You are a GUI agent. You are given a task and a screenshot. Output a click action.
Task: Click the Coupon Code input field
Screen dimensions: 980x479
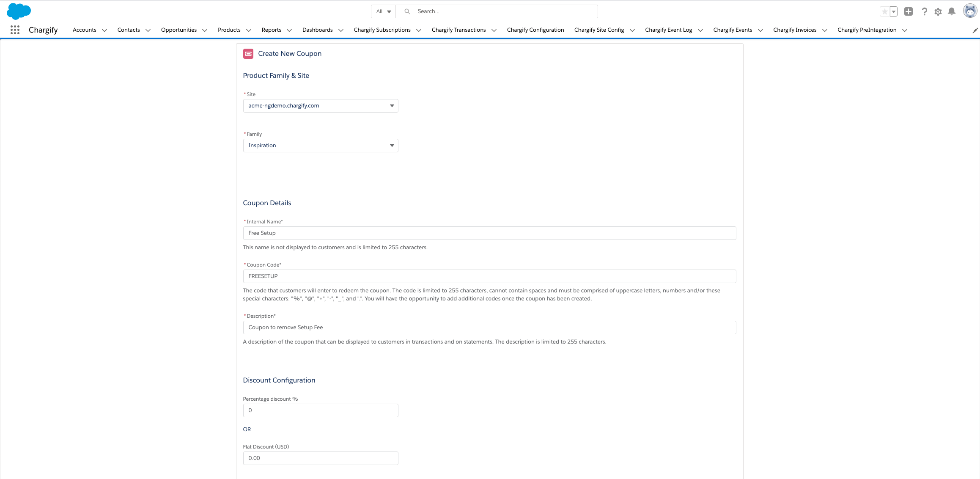click(489, 276)
